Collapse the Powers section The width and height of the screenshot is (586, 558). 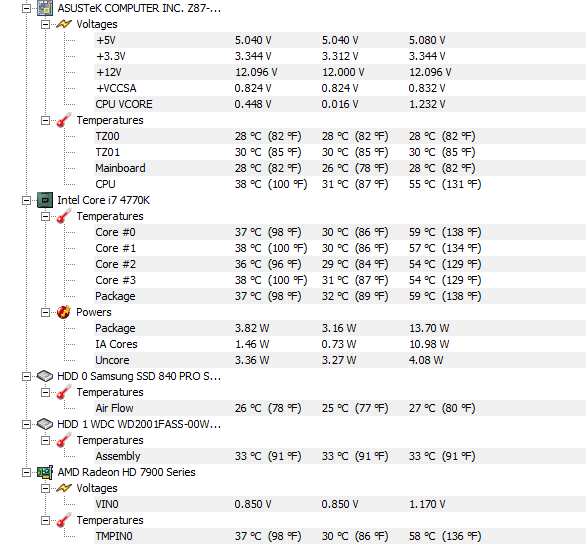[x=45, y=312]
